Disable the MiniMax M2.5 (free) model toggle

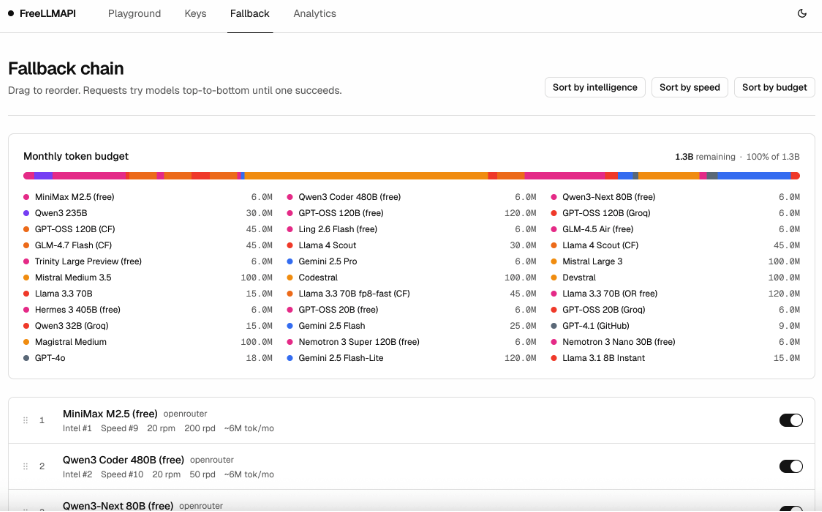(791, 420)
